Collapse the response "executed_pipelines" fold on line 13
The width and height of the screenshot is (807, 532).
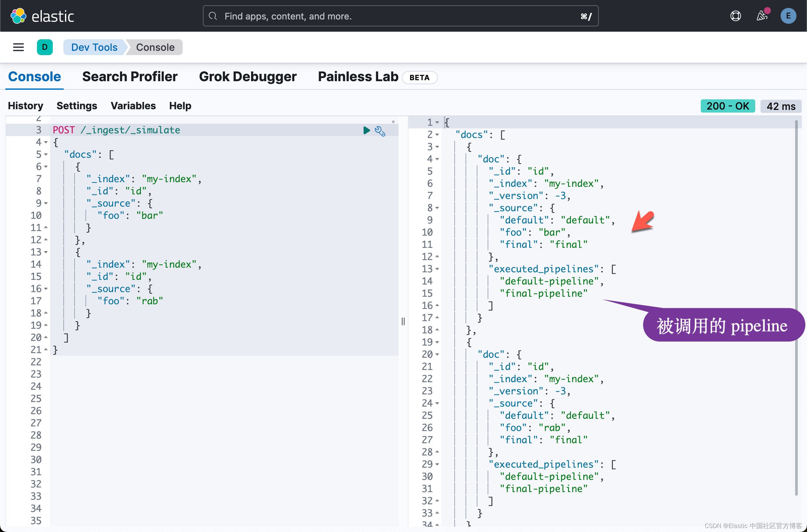pos(437,269)
